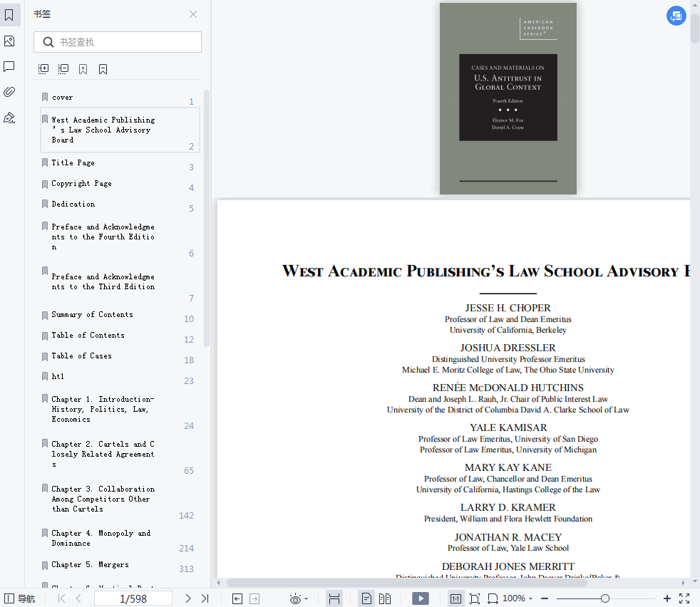Viewport: 700px width, 607px height.
Task: Click the page number field 1/598
Action: (133, 598)
